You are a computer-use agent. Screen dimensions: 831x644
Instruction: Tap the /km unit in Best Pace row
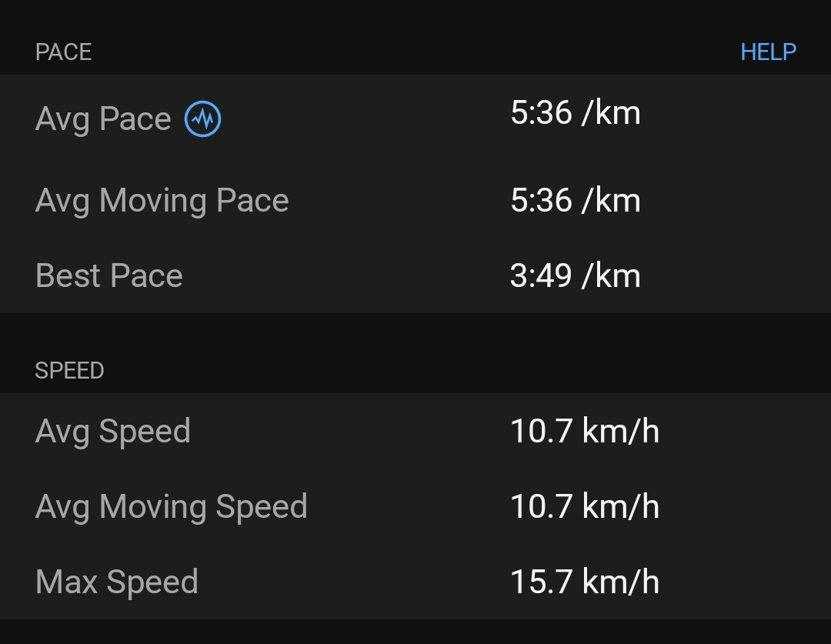click(x=611, y=276)
